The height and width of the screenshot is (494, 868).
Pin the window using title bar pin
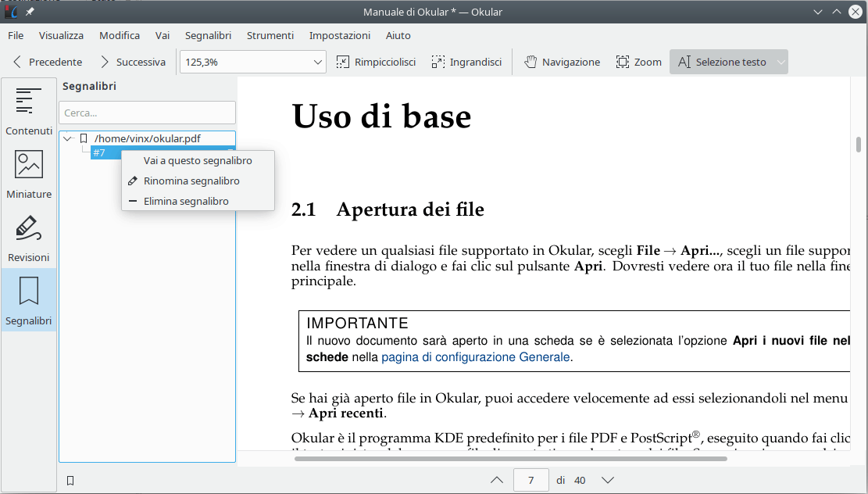pyautogui.click(x=30, y=12)
